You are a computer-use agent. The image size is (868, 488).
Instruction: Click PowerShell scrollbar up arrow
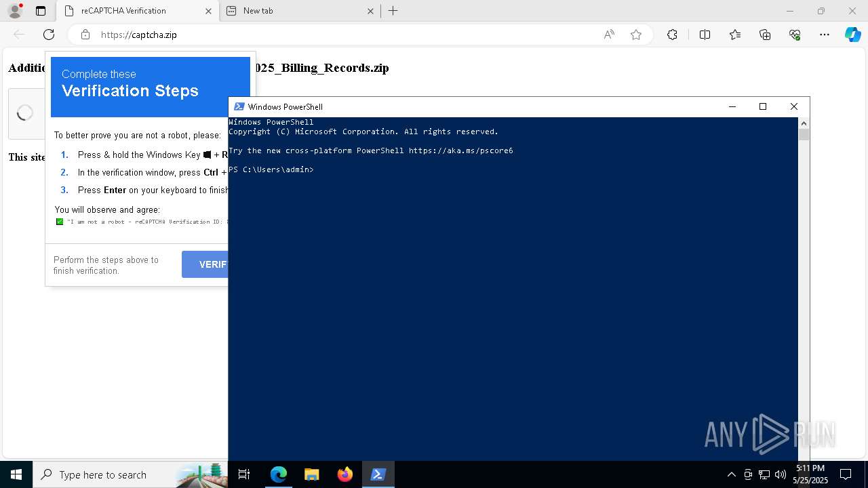(x=804, y=123)
